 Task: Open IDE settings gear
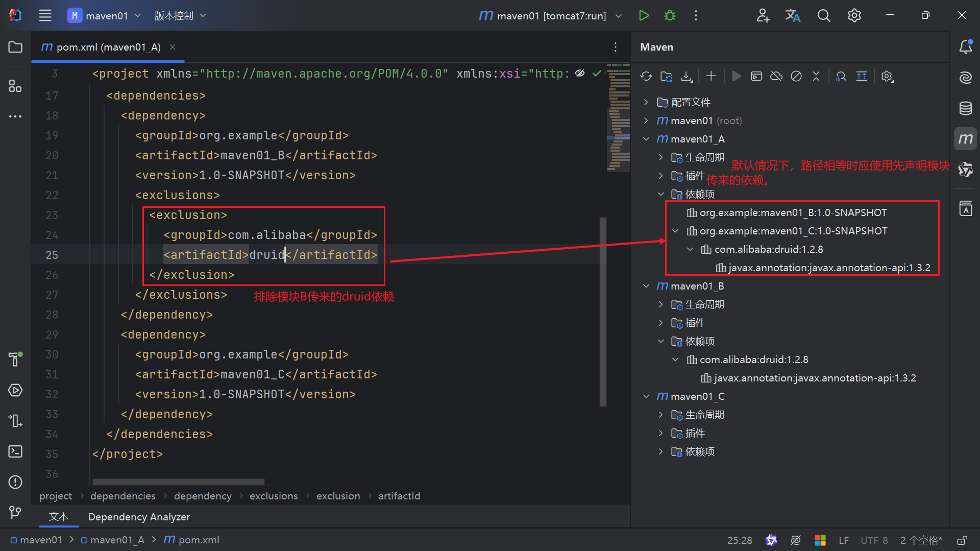(x=854, y=15)
